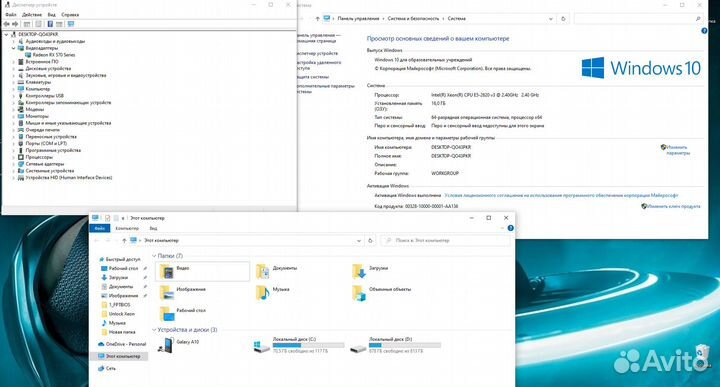720x387 pixels.
Task: Open the Справка menu in Device Manager
Action: pyautogui.click(x=70, y=15)
